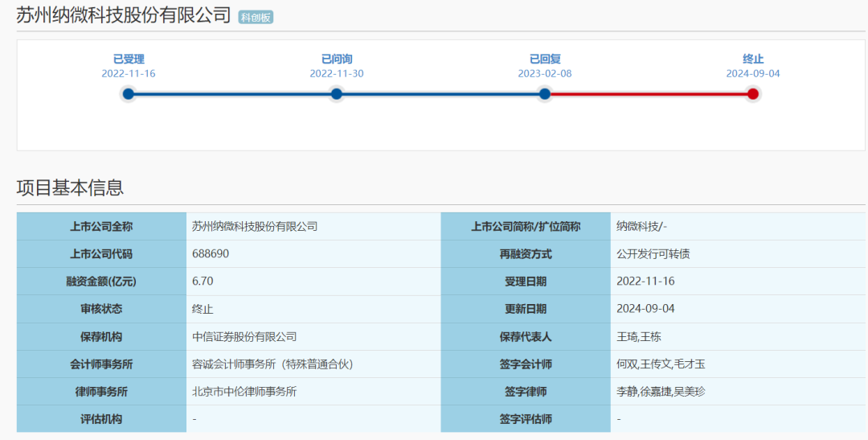Click the 2023-02-08 date under 已回复
Viewport: 868px width, 440px height.
[545, 73]
